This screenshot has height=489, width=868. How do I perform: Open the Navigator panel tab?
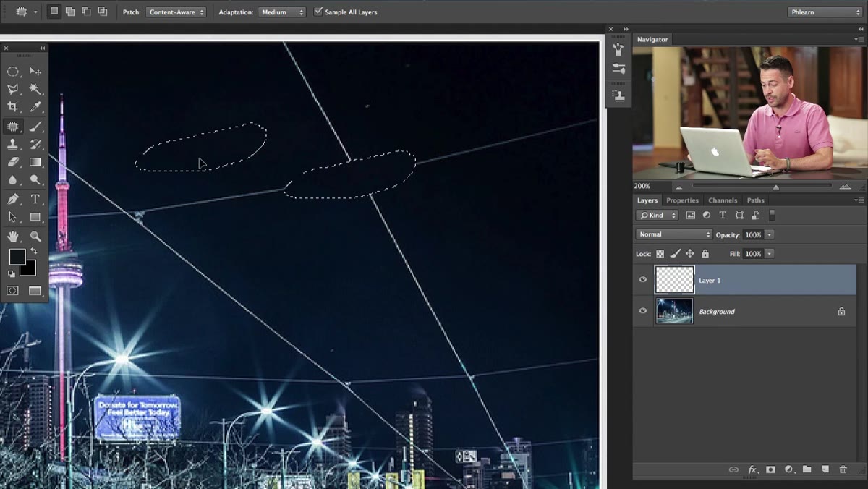click(652, 40)
